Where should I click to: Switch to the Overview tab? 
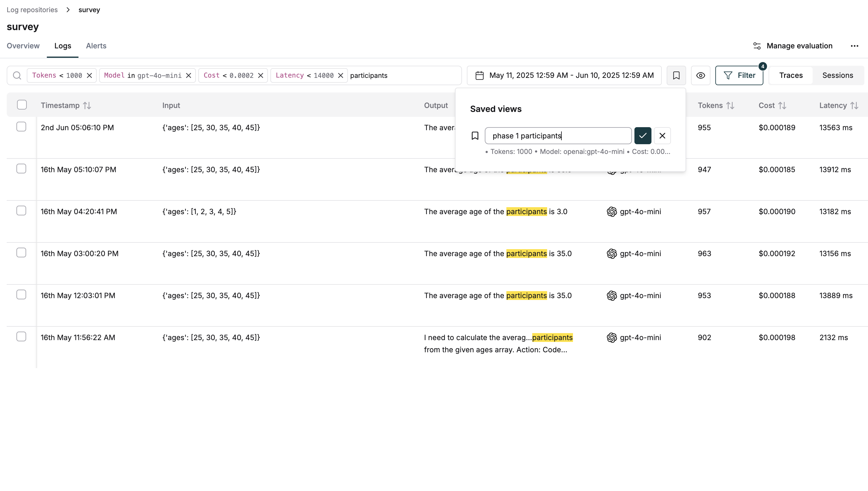pos(23,46)
